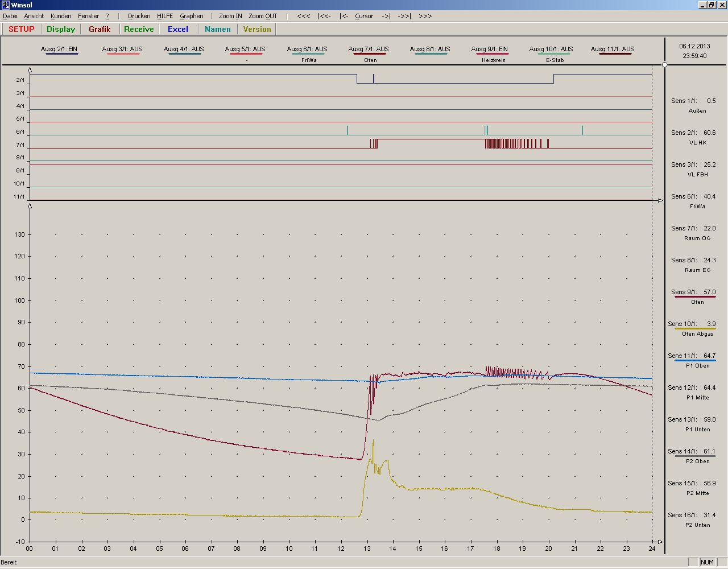Move cursor right with ->| arrow
This screenshot has width=728, height=569.
pos(386,16)
